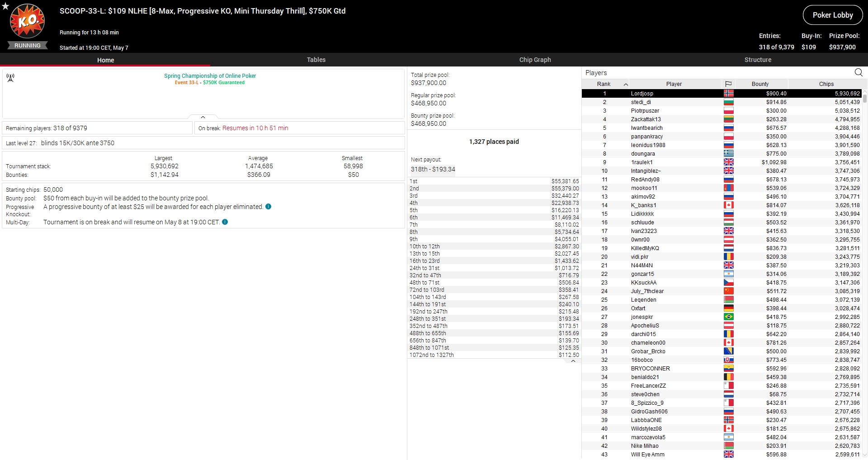Click progressive knockout info icon
Viewport: 868px width, 460px height.
tap(268, 207)
